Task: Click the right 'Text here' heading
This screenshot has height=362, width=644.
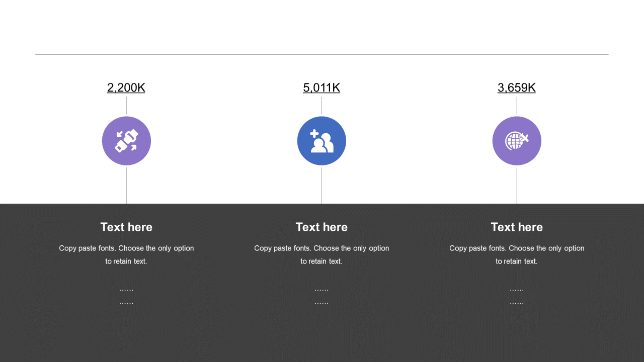Action: (517, 227)
